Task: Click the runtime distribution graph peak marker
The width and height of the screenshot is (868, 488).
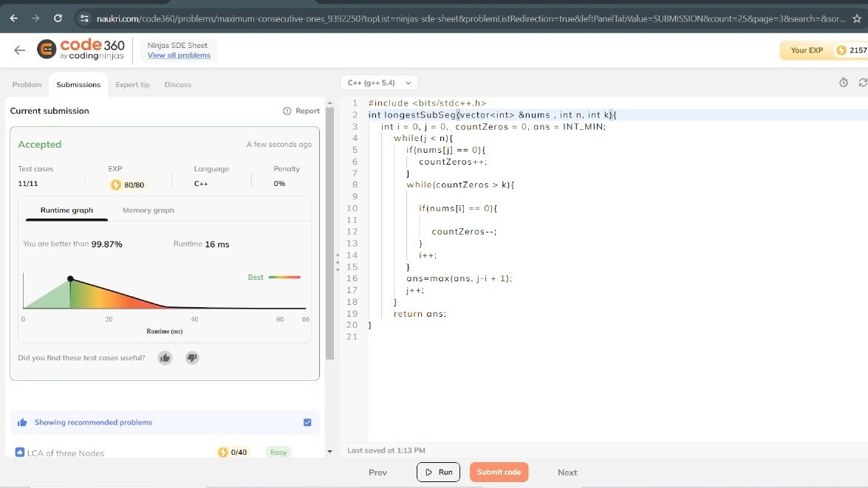Action: 71,278
